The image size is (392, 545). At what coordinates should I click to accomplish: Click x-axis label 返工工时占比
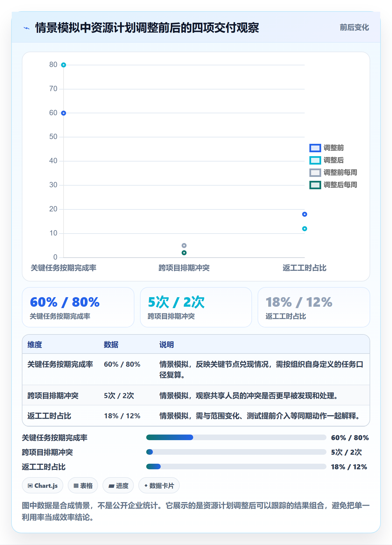point(305,268)
